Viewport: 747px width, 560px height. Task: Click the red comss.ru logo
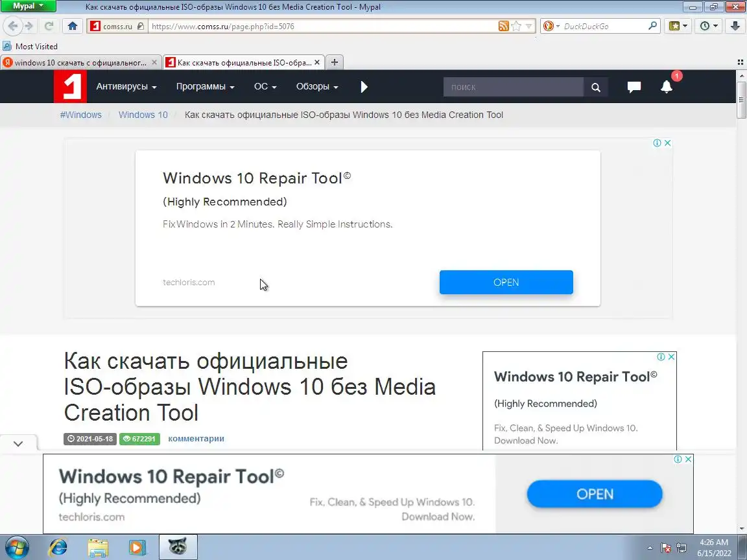coord(70,86)
